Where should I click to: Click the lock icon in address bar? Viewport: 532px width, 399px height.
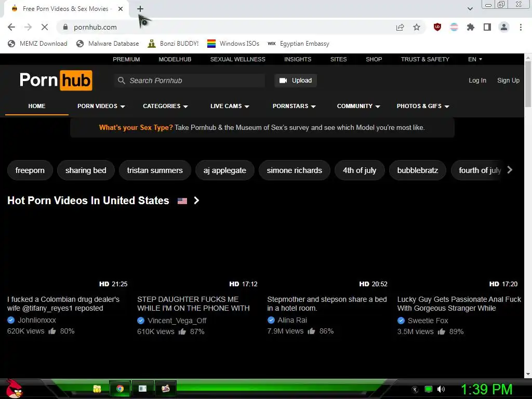(x=65, y=27)
